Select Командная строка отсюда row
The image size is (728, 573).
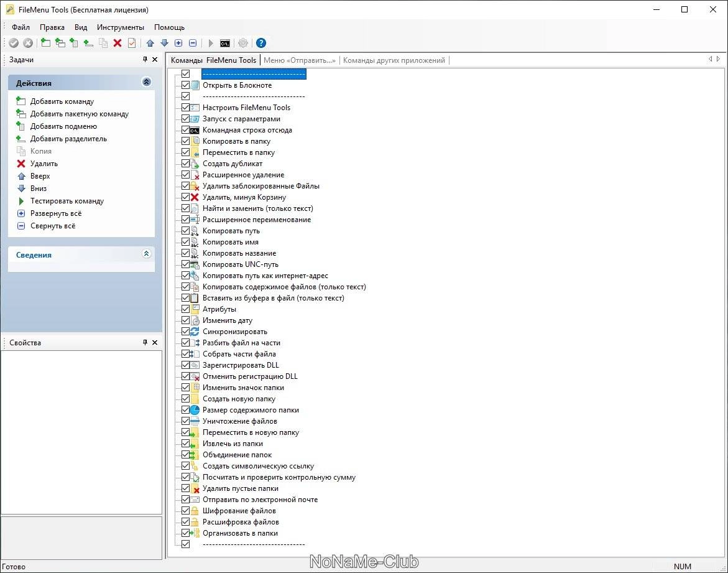[247, 130]
